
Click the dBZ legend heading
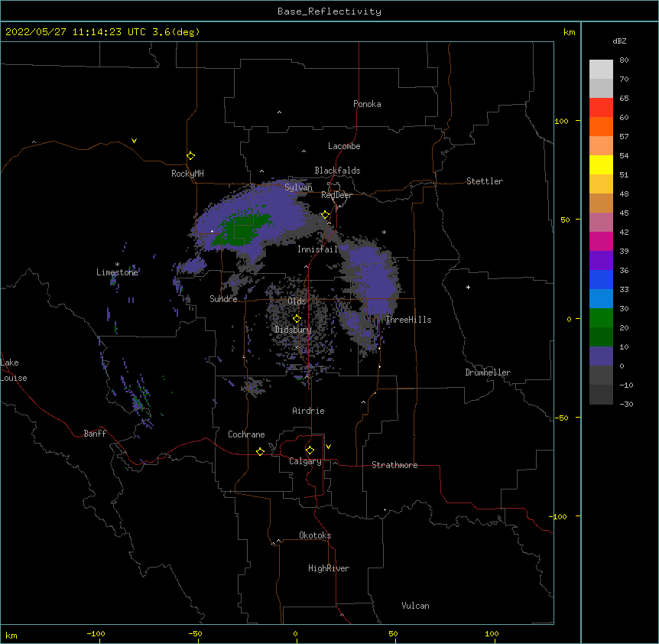click(619, 41)
